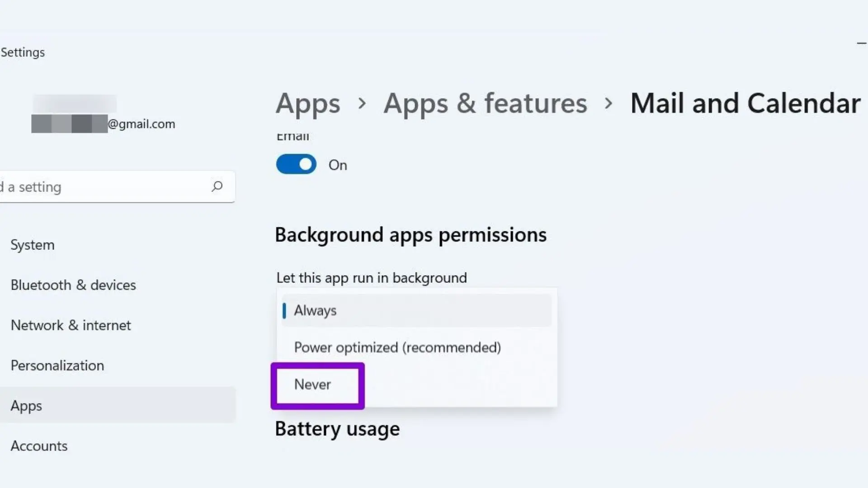Select the Never background option

(313, 385)
